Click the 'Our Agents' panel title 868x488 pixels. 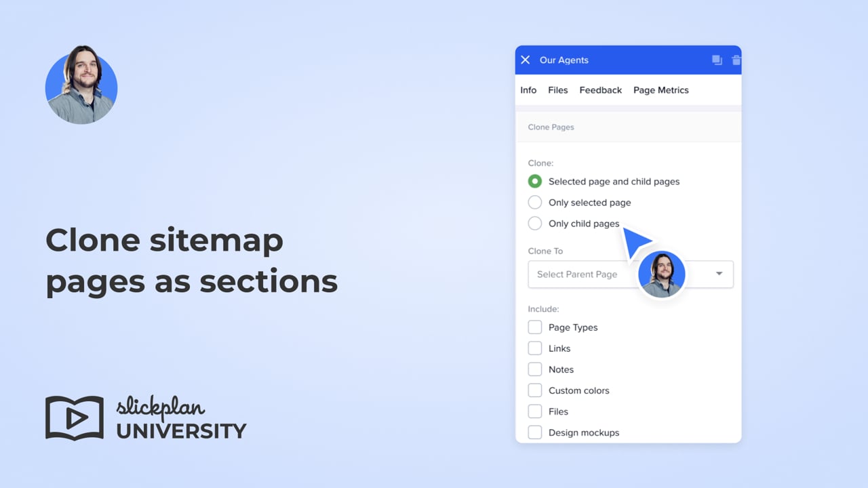pos(564,60)
